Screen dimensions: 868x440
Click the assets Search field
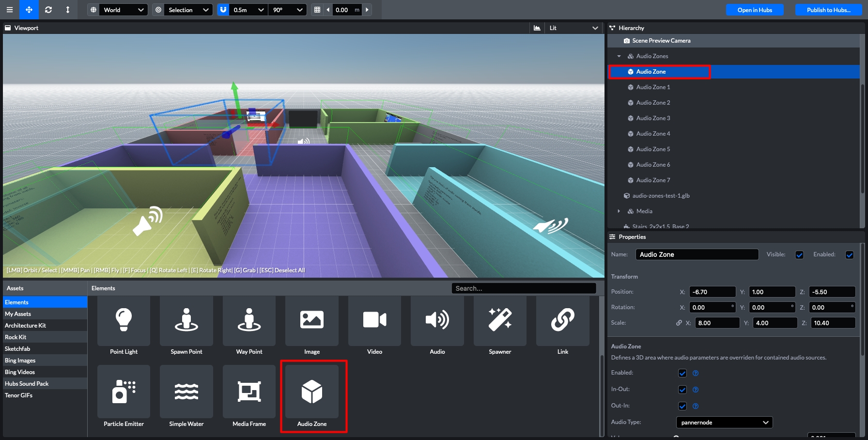point(524,288)
